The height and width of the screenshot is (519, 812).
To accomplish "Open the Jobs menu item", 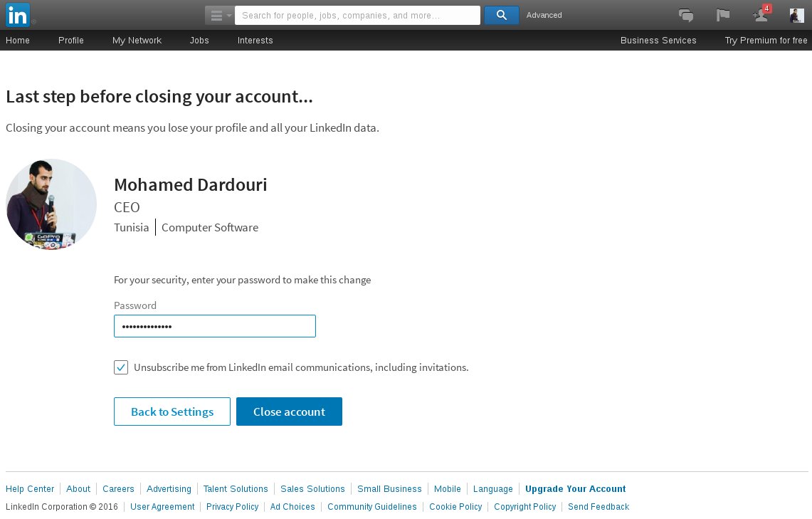I will click(x=199, y=41).
